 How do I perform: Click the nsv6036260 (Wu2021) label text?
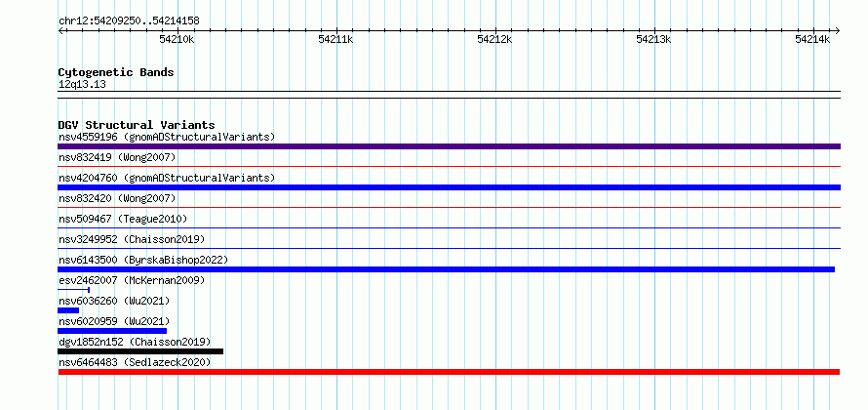click(114, 301)
